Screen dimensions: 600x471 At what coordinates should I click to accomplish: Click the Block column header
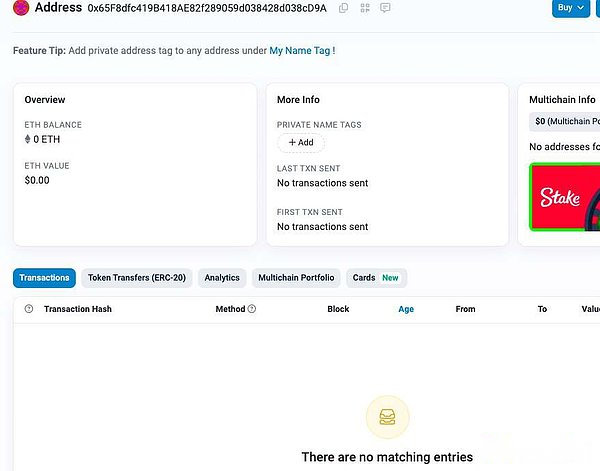point(338,309)
